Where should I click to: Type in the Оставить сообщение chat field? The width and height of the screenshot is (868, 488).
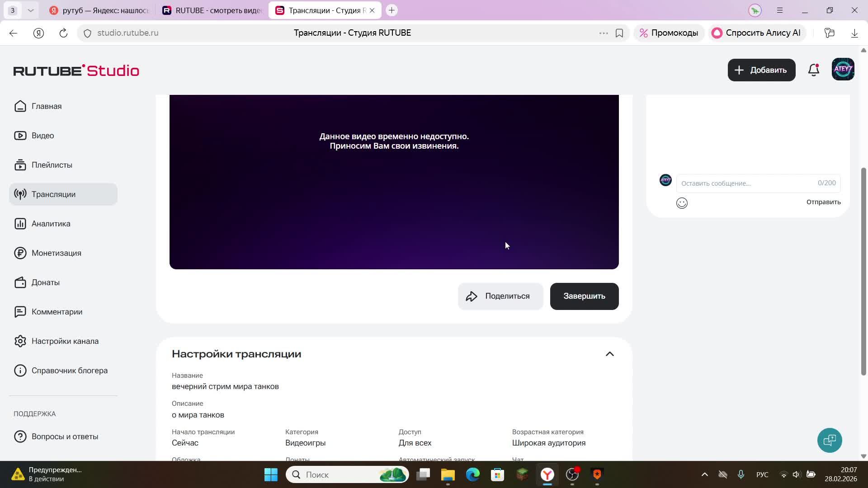click(746, 183)
